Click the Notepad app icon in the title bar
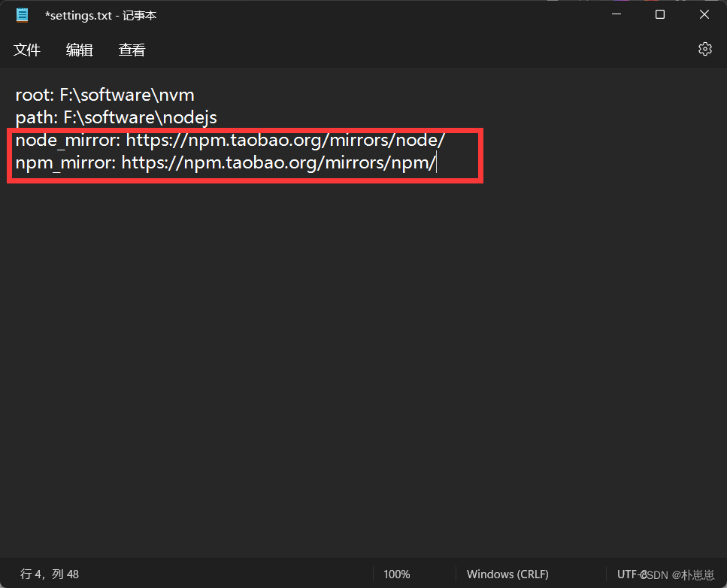The image size is (727, 588). 21,14
